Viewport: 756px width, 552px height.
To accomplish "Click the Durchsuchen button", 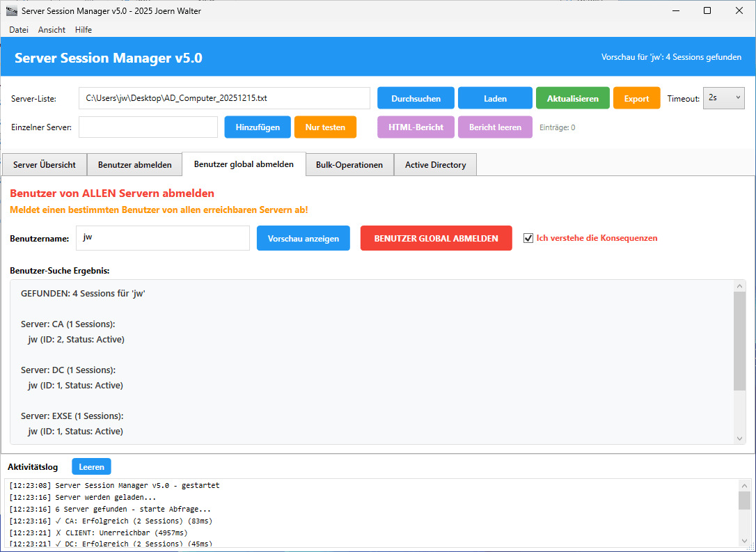I will click(416, 98).
